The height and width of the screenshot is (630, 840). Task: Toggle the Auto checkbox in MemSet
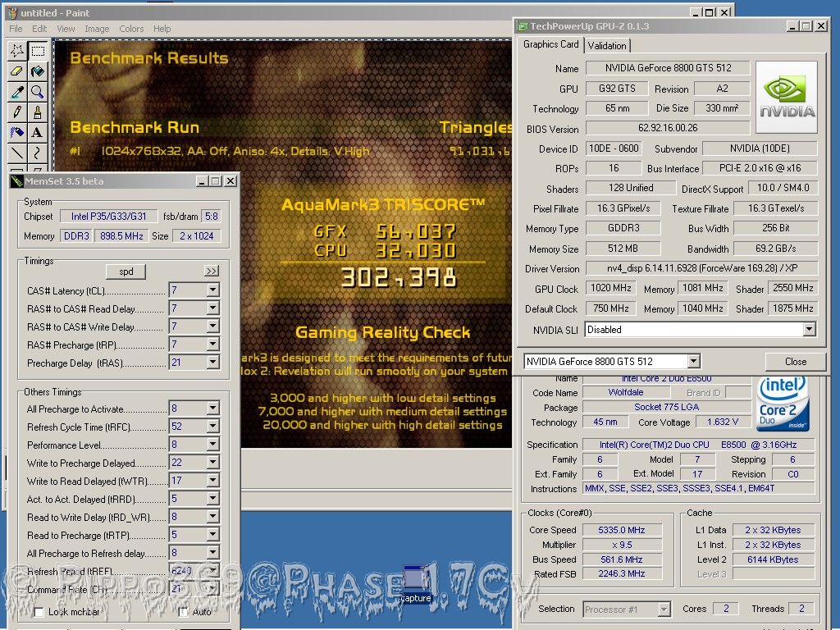(x=183, y=612)
